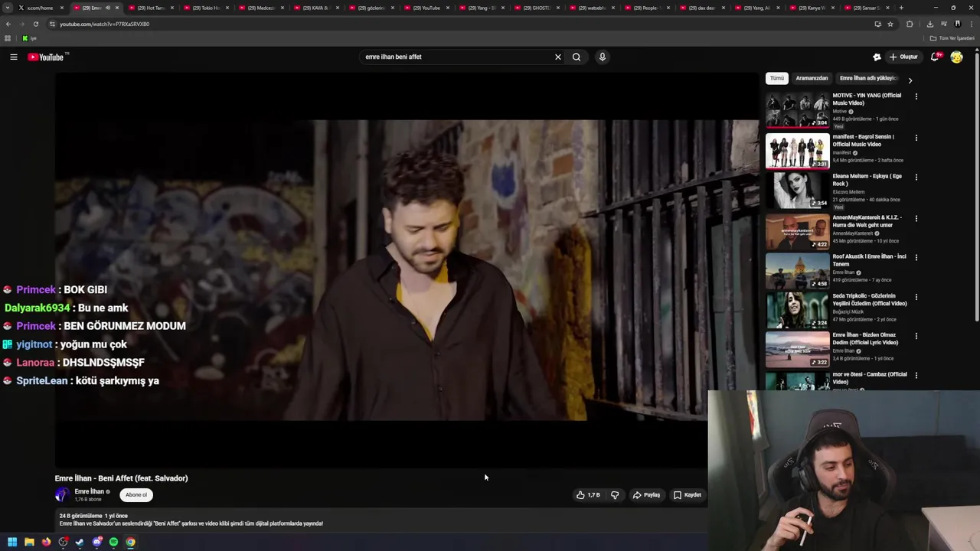Reload the page with the browser refresh icon
The height and width of the screenshot is (551, 980).
click(x=35, y=24)
